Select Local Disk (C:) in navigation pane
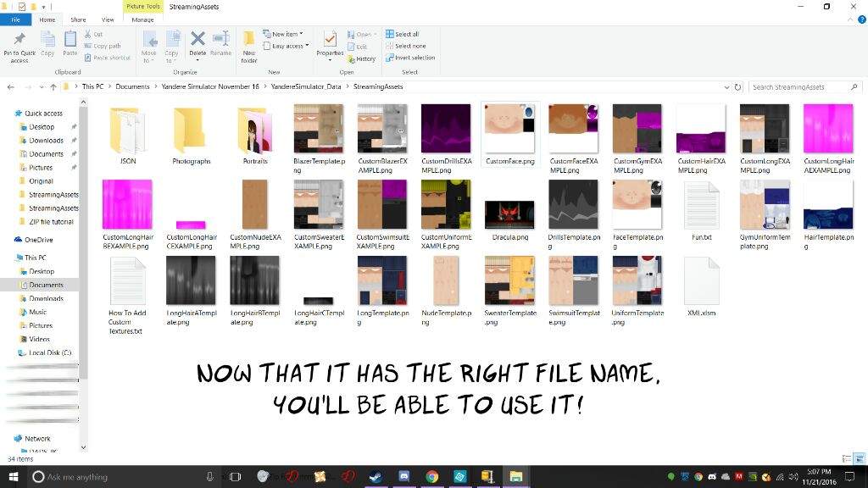This screenshot has height=488, width=868. [50, 352]
